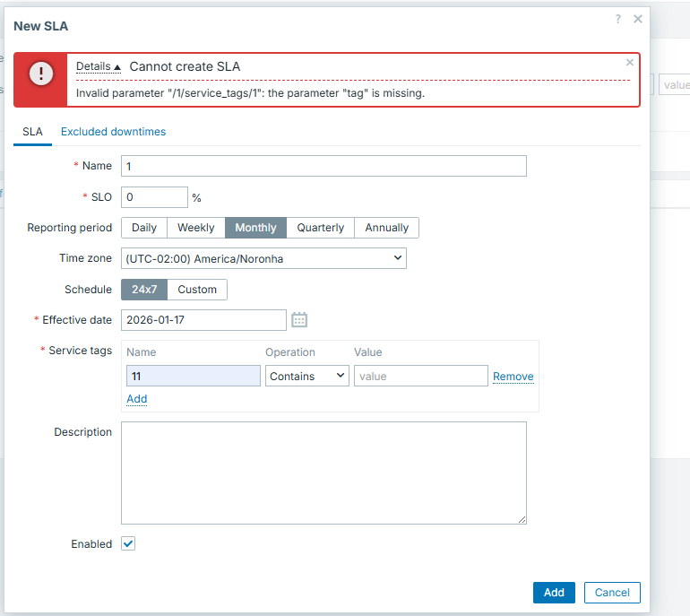Open the Effective date calendar picker
The height and width of the screenshot is (616, 690).
pos(299,320)
